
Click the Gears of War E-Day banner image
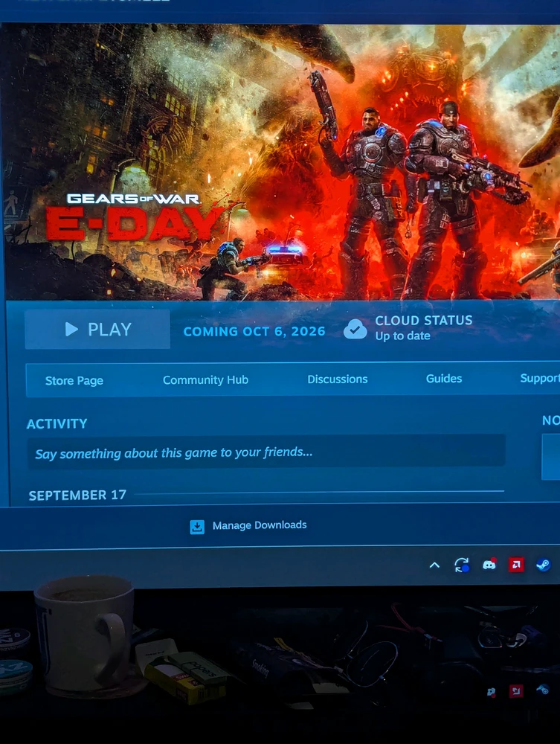pos(282,162)
